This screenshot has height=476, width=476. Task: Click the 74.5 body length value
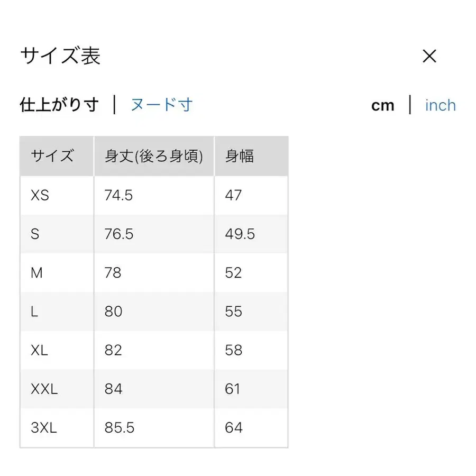click(x=118, y=195)
